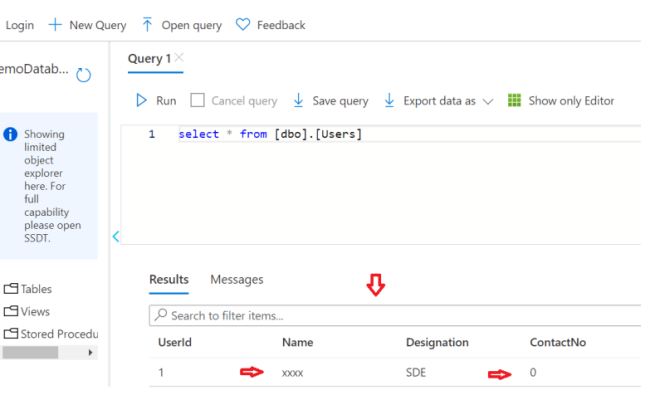Image resolution: width=650 pixels, height=400 pixels.
Task: Click the explorer scrollbar right arrow
Action: pos(90,352)
